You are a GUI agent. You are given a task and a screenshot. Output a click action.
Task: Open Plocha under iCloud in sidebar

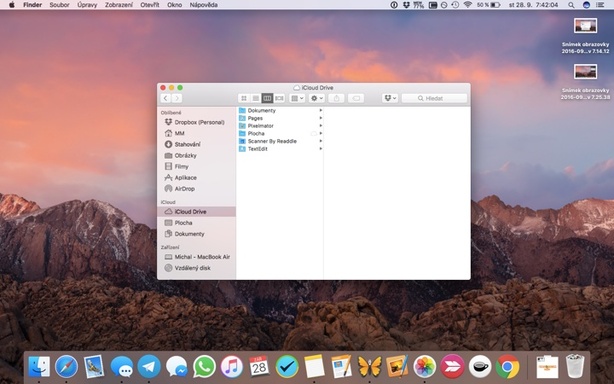196,223
